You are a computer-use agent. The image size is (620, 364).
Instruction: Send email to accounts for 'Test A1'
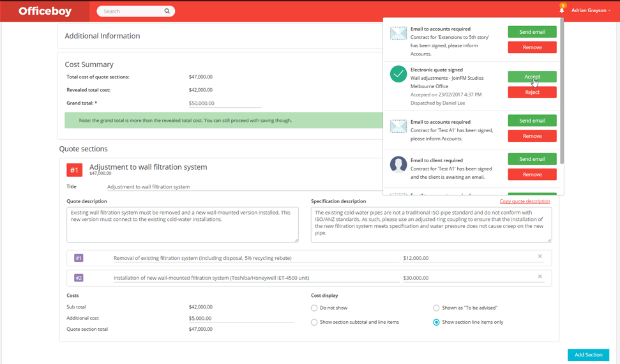coord(532,120)
